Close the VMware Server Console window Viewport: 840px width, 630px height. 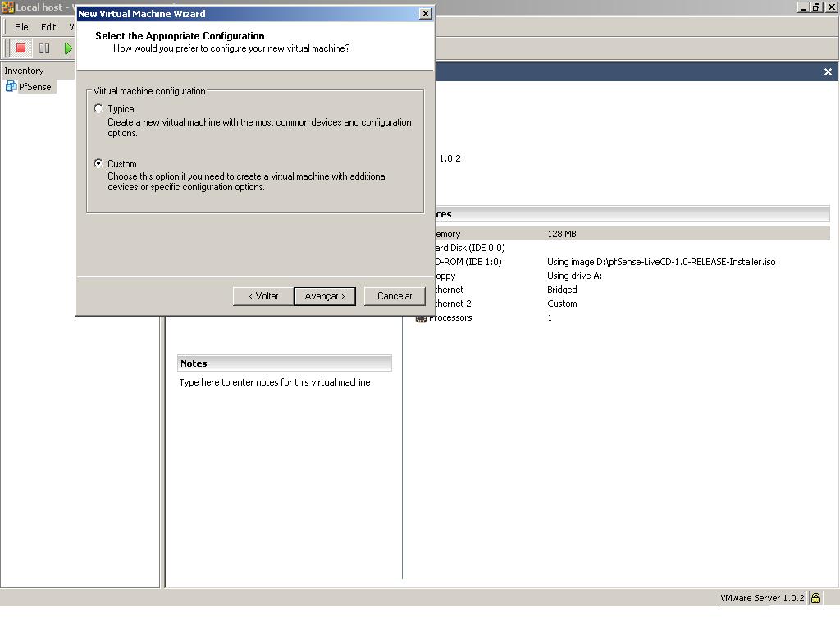(831, 7)
